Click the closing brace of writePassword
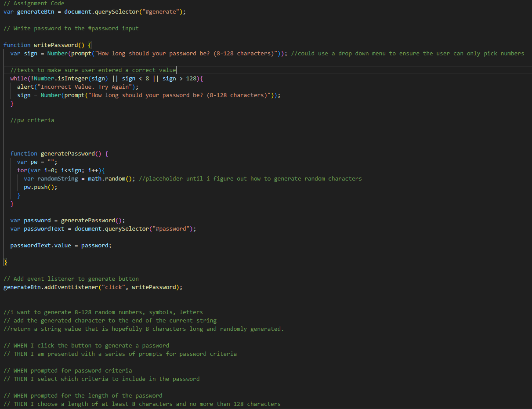 [x=4, y=262]
